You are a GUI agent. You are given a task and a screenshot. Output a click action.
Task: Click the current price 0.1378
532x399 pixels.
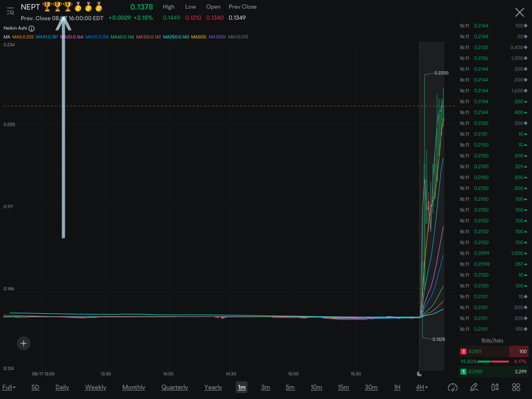pyautogui.click(x=141, y=7)
